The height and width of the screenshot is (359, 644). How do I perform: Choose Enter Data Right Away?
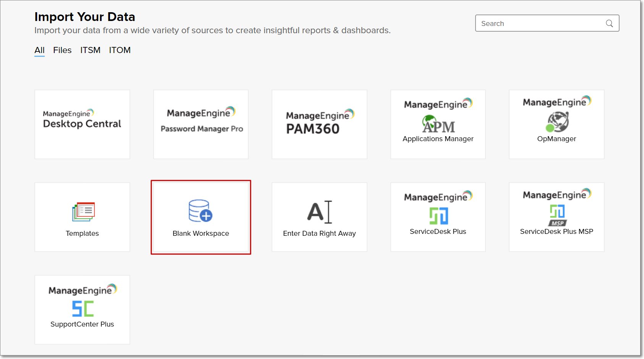click(x=319, y=217)
